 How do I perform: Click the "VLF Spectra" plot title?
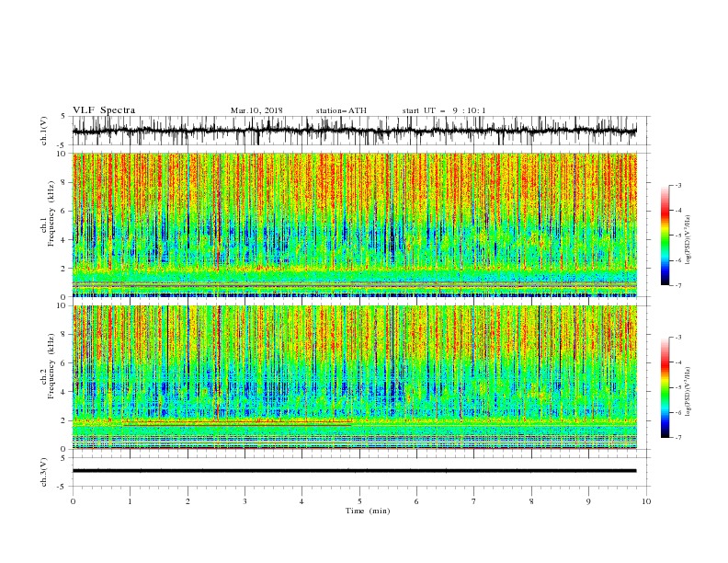(104, 110)
